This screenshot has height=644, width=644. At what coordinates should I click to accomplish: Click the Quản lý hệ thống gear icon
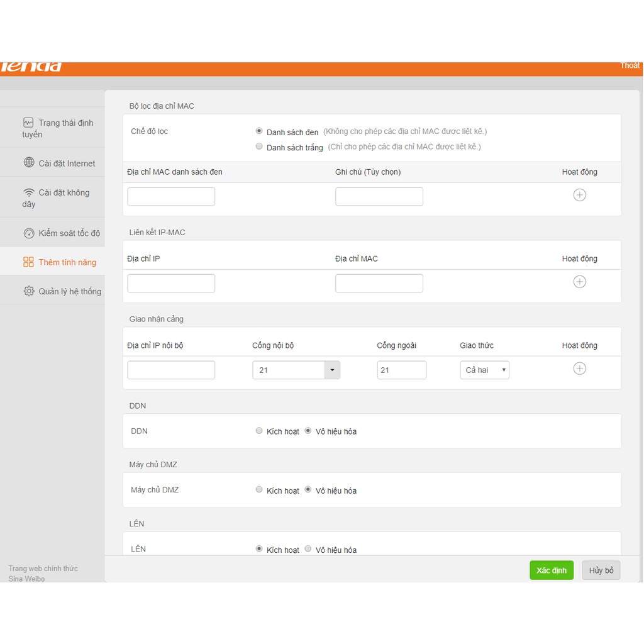(29, 291)
